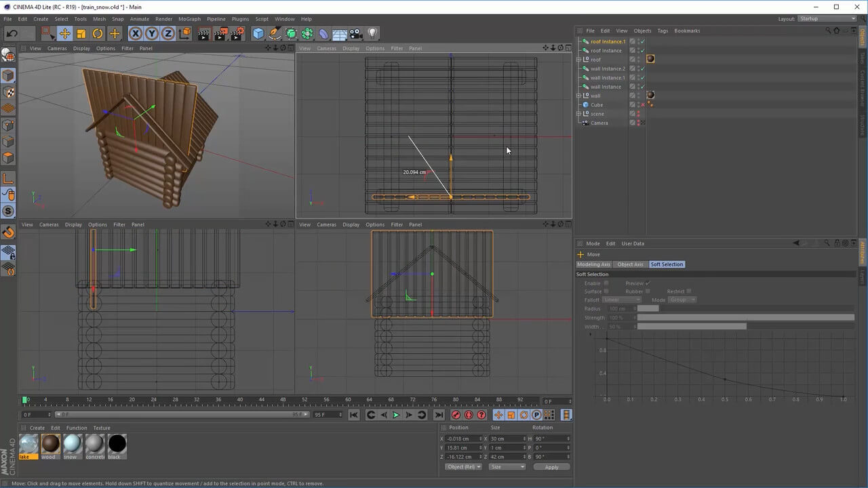Image resolution: width=868 pixels, height=488 pixels.
Task: Add a Cube primitive from the toolbar
Action: (258, 34)
